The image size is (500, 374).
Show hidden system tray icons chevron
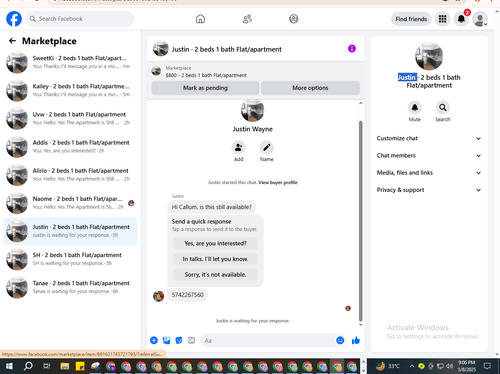click(412, 366)
